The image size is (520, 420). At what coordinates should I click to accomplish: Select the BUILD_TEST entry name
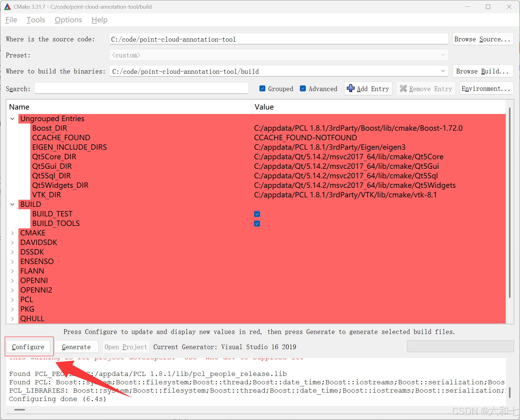pyautogui.click(x=52, y=214)
